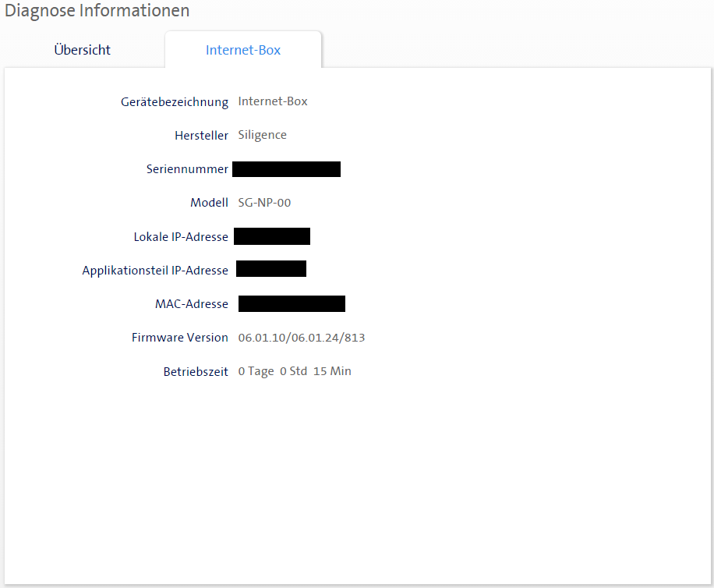Viewport: 714px width, 588px height.
Task: Select the Internet-Box device name value
Action: tap(273, 101)
